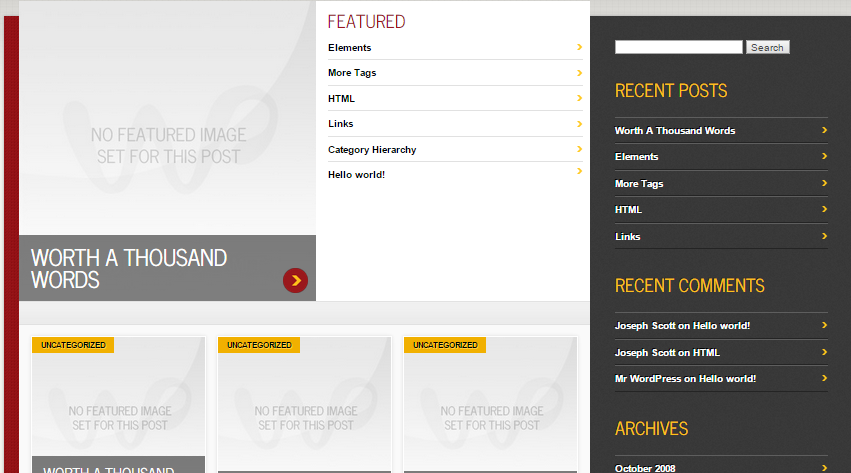Focus the sidebar search text field
Viewport: 851px width, 473px height.
[x=678, y=47]
